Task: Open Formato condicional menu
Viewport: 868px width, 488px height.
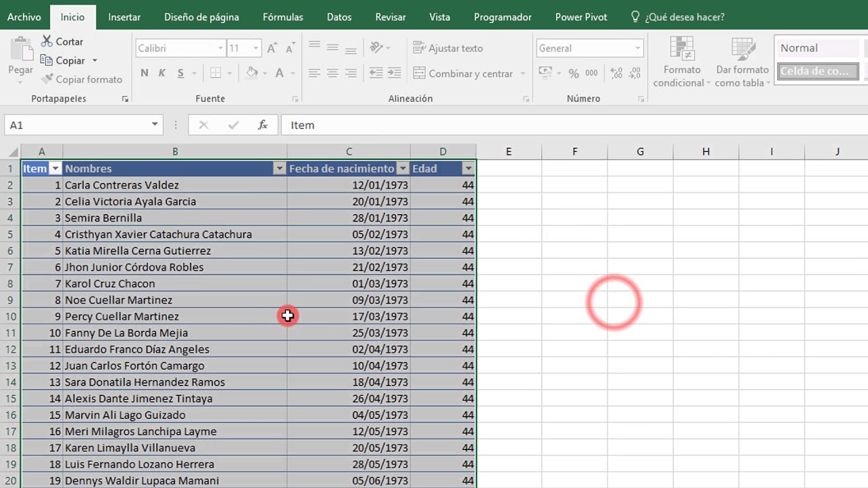Action: [682, 62]
